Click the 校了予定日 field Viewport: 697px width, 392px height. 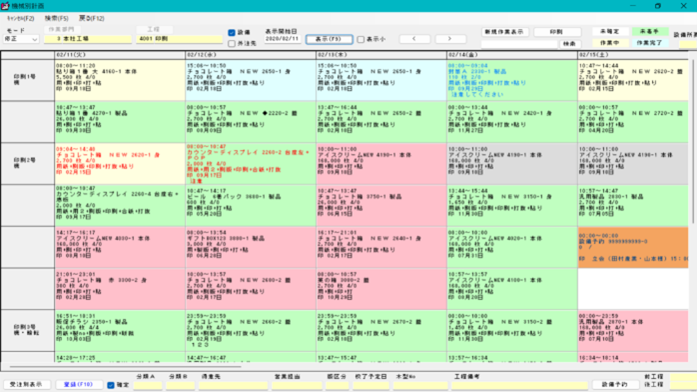[371, 385]
